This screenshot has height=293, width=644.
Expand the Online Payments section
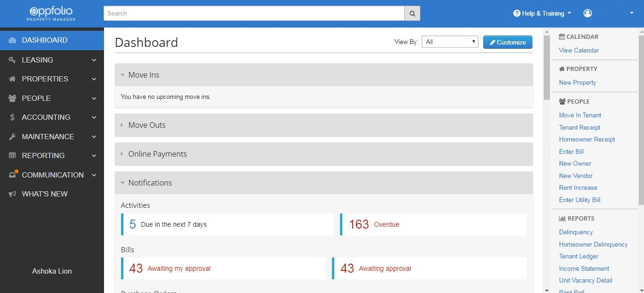click(x=324, y=154)
